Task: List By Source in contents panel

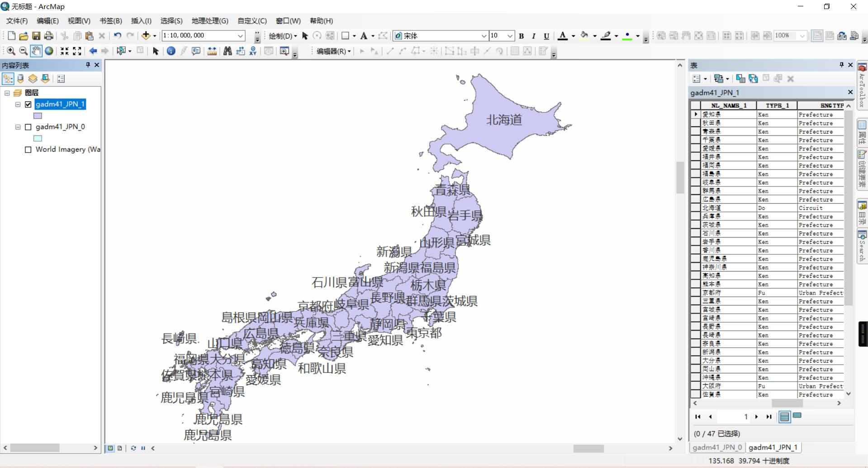Action: click(x=20, y=79)
